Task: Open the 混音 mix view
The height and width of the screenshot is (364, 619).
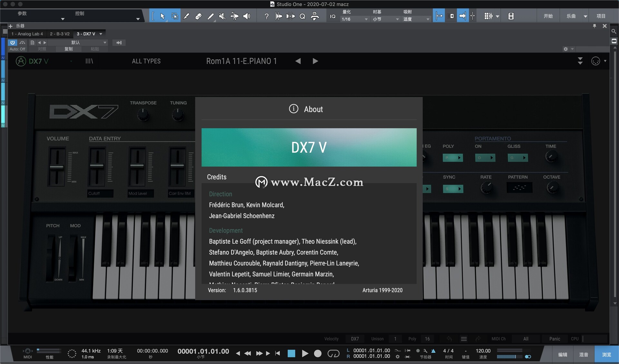Action: (584, 354)
